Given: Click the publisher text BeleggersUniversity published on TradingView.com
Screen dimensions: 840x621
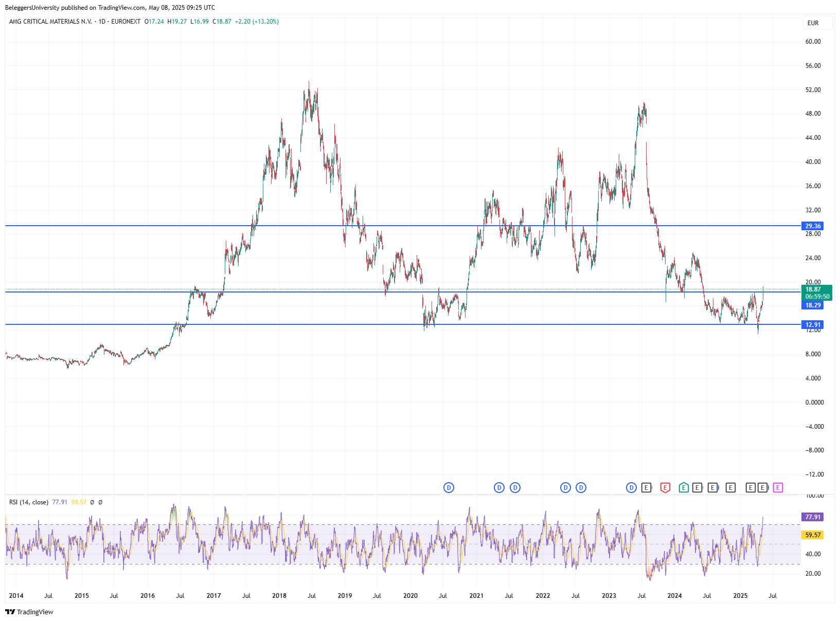Looking at the screenshot, I should pos(75,8).
